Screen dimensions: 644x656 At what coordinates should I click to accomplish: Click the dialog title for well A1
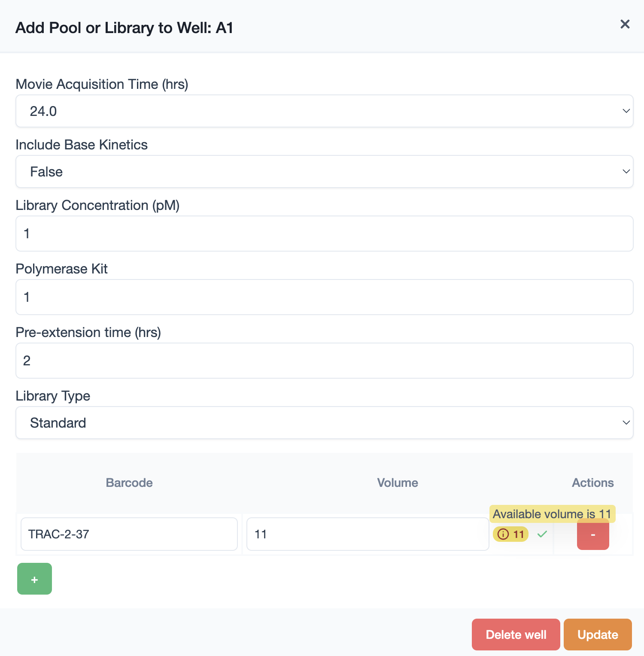125,28
